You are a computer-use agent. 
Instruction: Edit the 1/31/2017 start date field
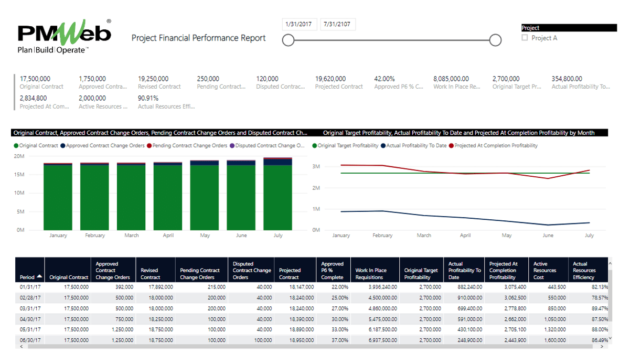tap(298, 24)
